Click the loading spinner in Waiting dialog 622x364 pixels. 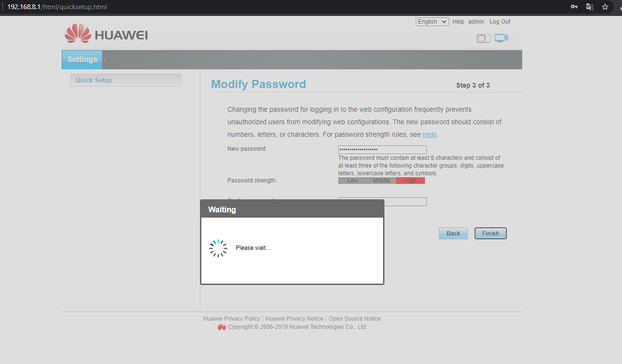click(218, 248)
